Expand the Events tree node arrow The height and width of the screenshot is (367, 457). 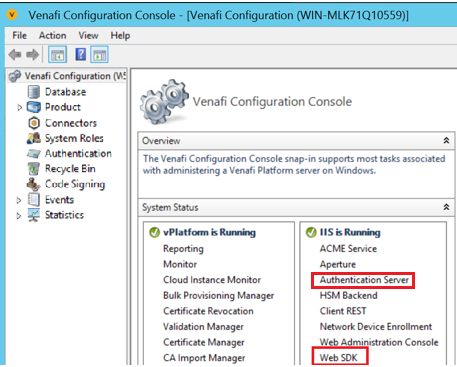coord(19,200)
